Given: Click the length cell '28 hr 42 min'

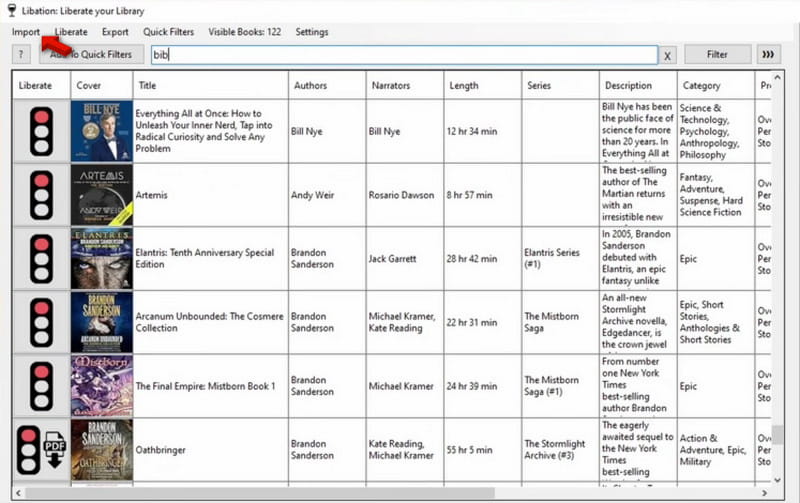Looking at the screenshot, I should [483, 259].
